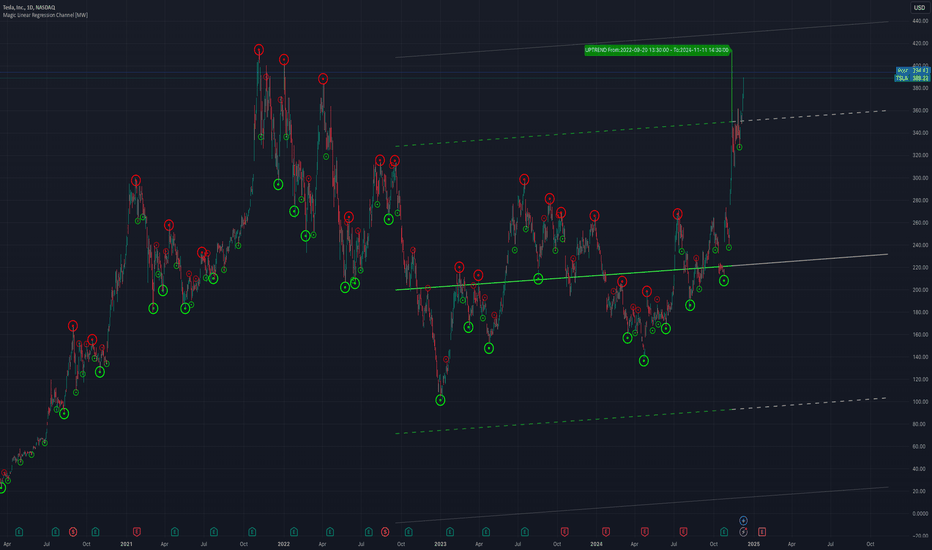Viewport: 932px width, 550px height.
Task: Open the October 2021 earnings marker
Action: pyautogui.click(x=252, y=532)
